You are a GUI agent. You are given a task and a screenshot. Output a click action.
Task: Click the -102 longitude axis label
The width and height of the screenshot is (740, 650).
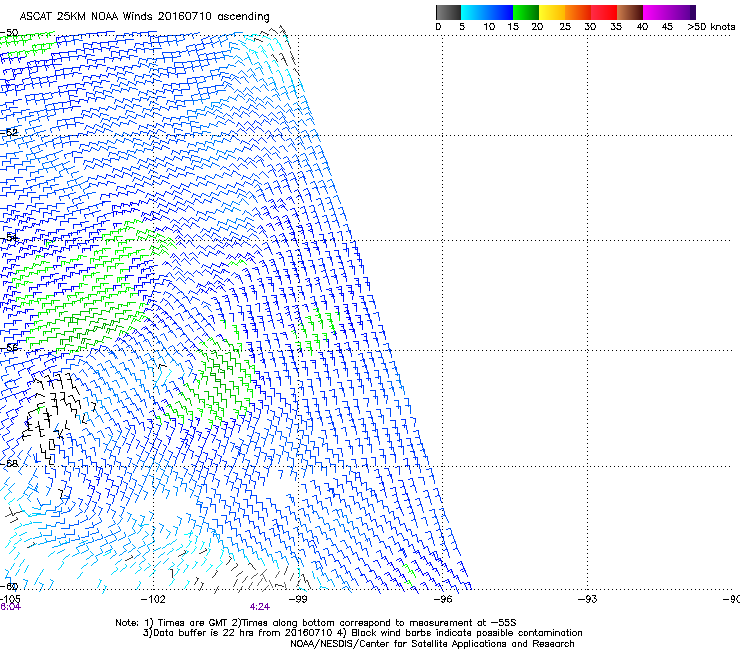153,599
